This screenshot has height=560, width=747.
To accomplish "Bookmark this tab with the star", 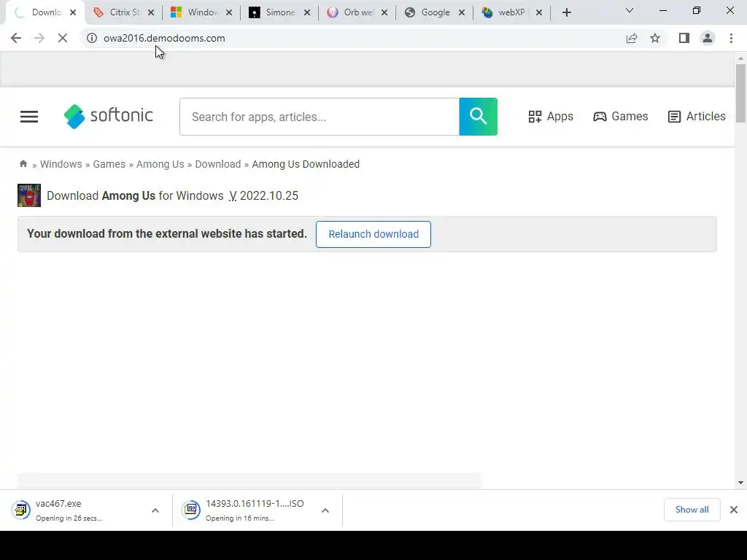I will tap(655, 38).
